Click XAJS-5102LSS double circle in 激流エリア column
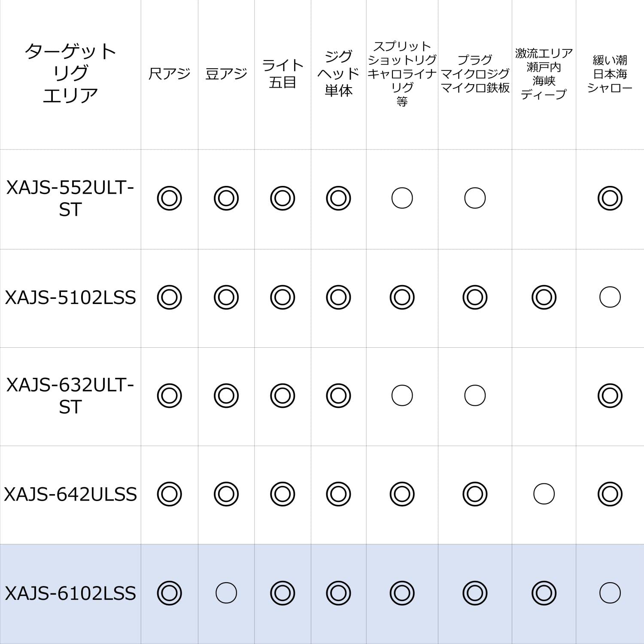644x644 pixels. pos(544,297)
